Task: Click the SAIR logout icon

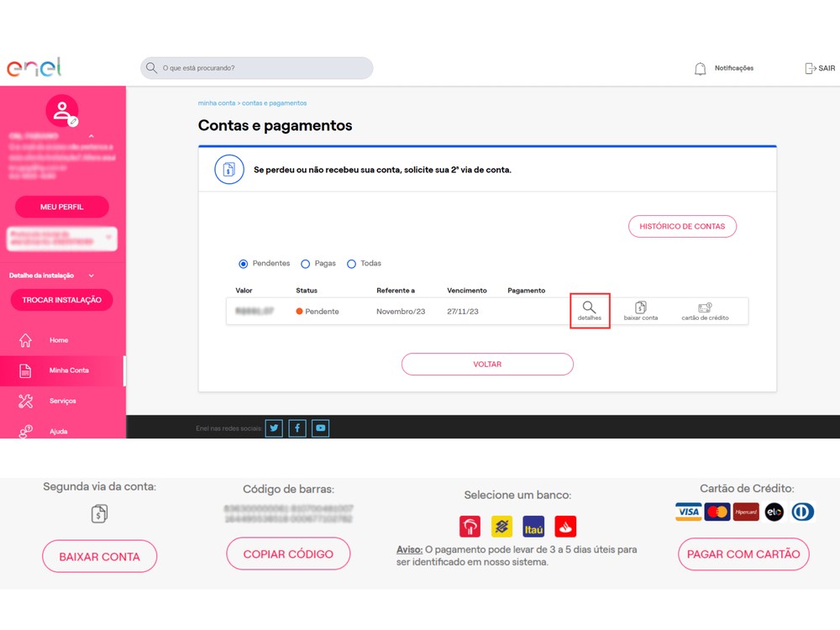Action: coord(810,68)
